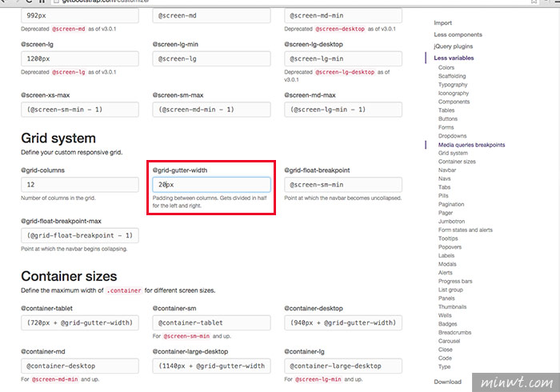Open Form states and alerts link
The height and width of the screenshot is (392, 560).
(466, 230)
